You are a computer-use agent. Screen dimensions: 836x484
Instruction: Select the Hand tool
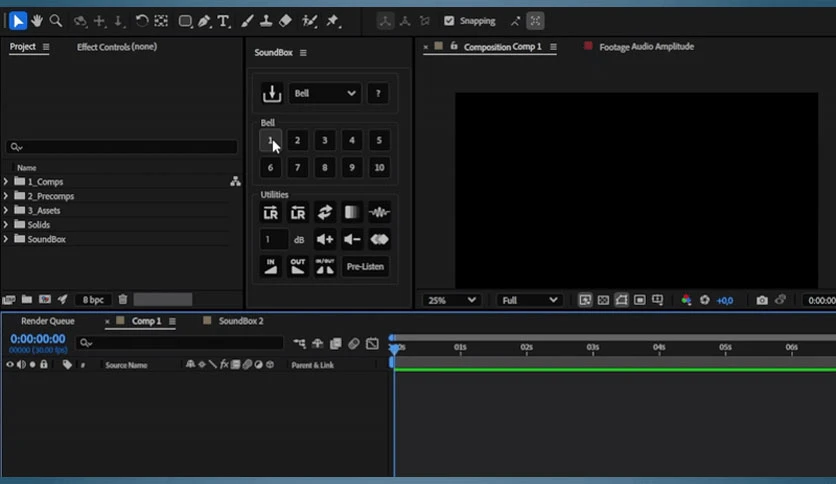coord(37,21)
